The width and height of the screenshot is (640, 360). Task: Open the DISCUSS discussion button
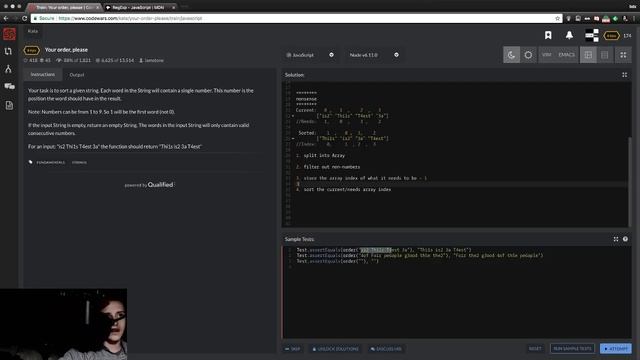tap(386, 349)
